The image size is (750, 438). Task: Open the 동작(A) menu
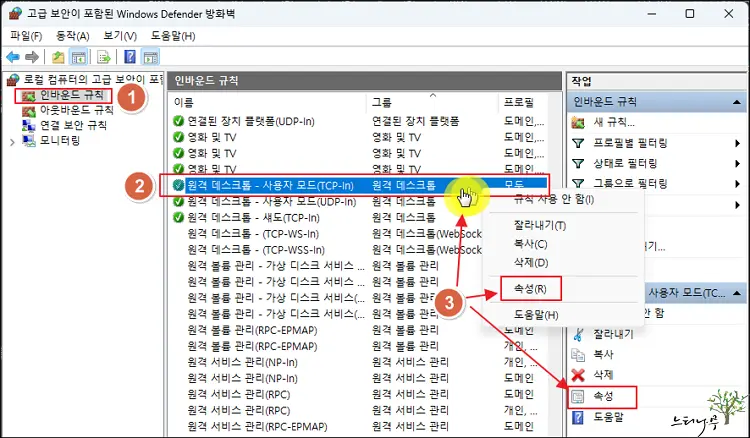coord(73,36)
